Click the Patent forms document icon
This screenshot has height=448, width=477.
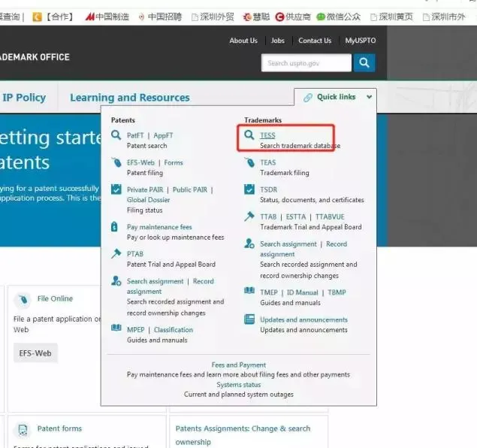[23, 431]
